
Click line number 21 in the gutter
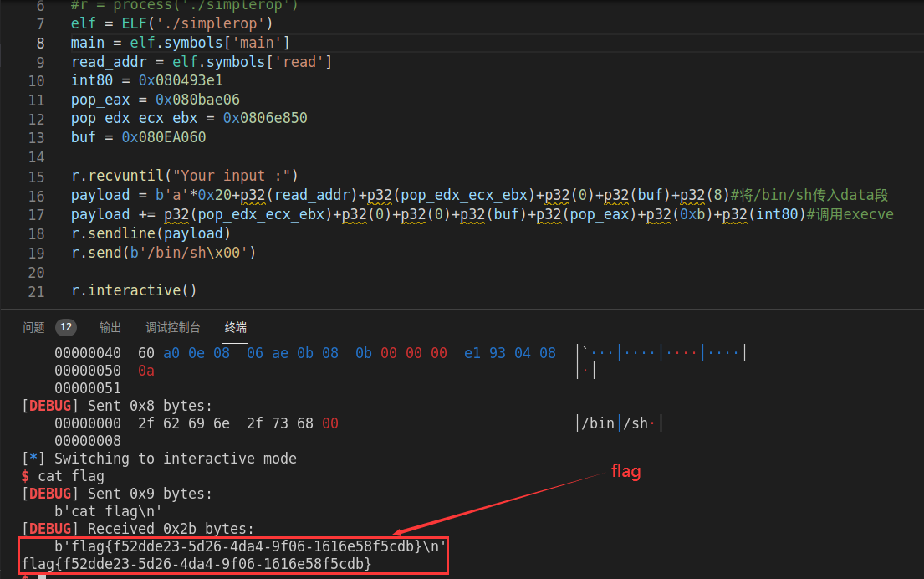point(37,291)
